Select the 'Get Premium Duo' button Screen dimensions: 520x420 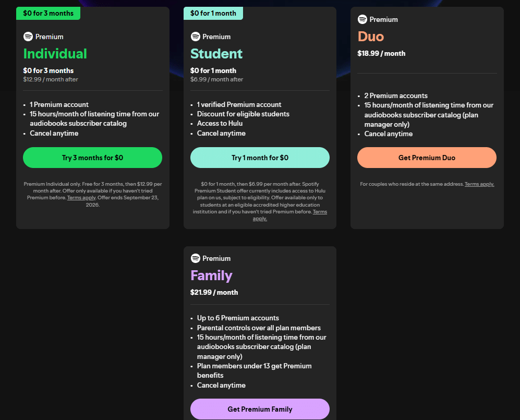coord(427,158)
